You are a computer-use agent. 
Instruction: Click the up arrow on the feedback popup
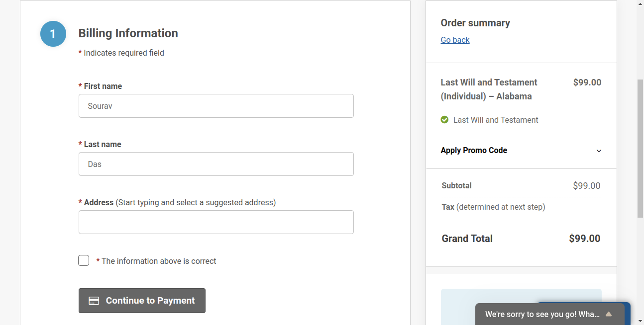[608, 315]
